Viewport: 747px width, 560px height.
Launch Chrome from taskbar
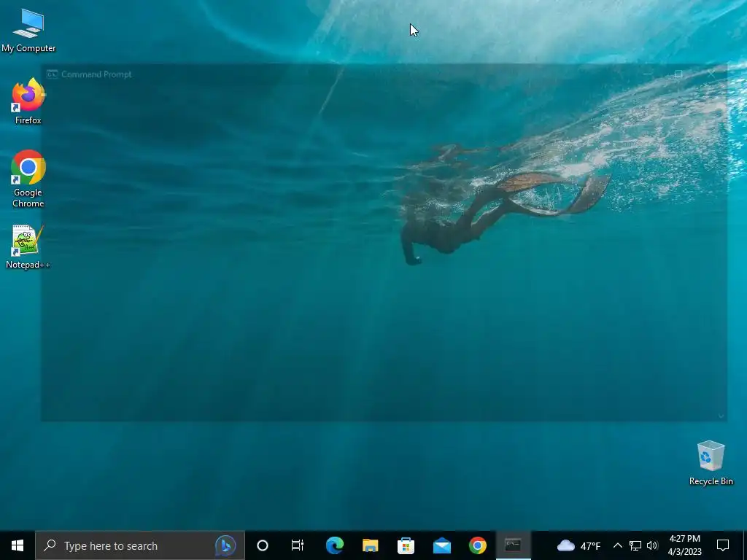pyautogui.click(x=477, y=545)
